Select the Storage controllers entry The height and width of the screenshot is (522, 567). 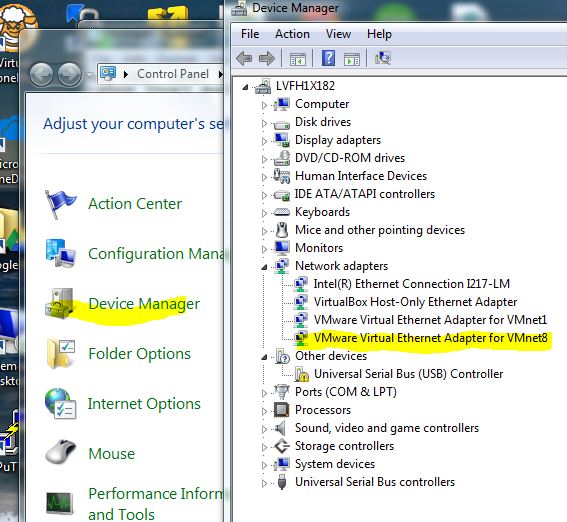point(344,446)
